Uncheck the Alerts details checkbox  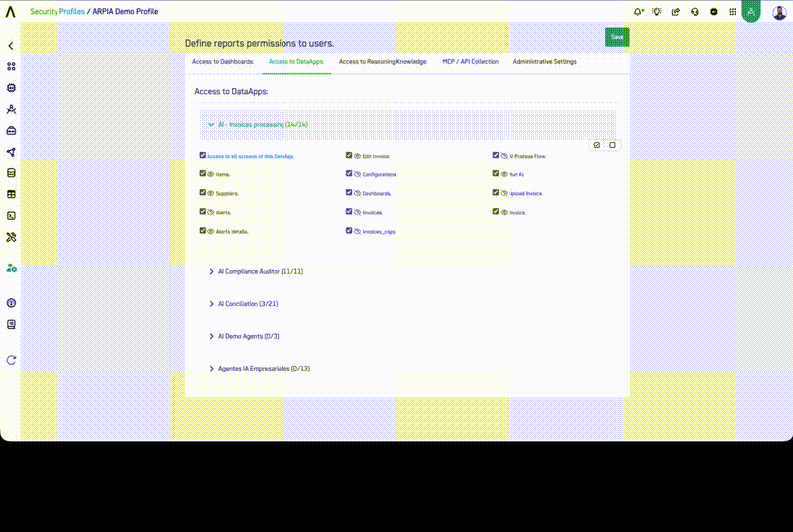coord(203,231)
